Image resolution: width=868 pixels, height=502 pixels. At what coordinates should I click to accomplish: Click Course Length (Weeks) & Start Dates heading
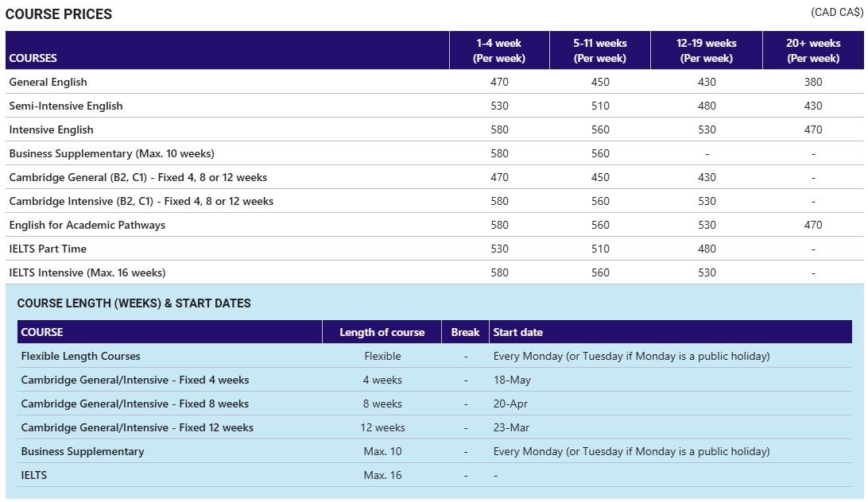tap(134, 303)
